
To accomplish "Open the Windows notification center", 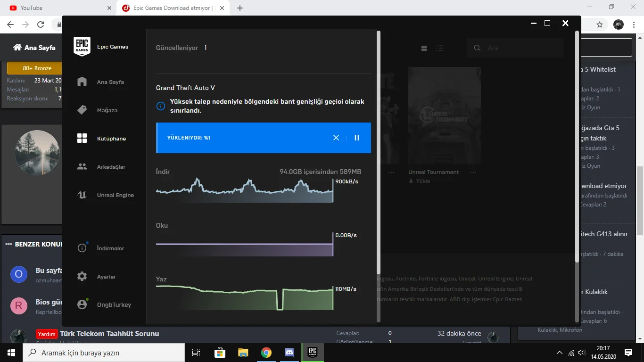I will pyautogui.click(x=628, y=353).
